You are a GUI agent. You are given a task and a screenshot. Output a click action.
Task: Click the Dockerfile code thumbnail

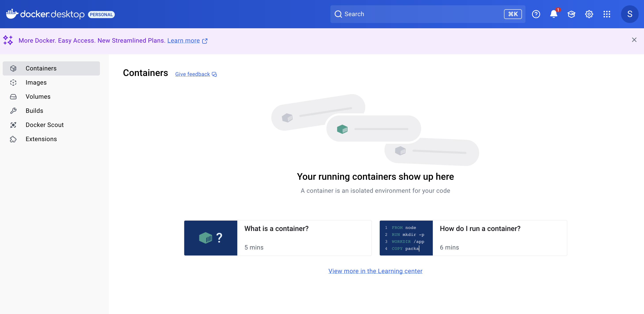(406, 238)
